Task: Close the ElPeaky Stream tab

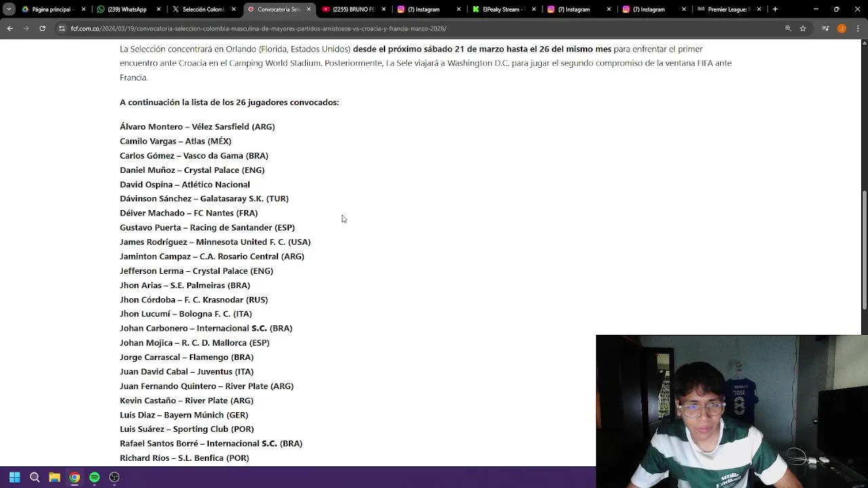Action: click(x=534, y=9)
